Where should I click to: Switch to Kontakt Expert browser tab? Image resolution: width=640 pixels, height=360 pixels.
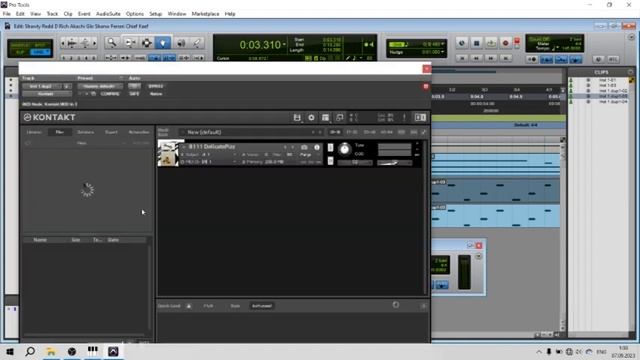pos(111,132)
